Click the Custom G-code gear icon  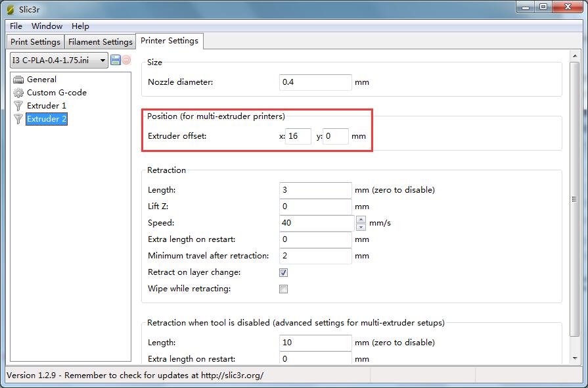click(18, 93)
